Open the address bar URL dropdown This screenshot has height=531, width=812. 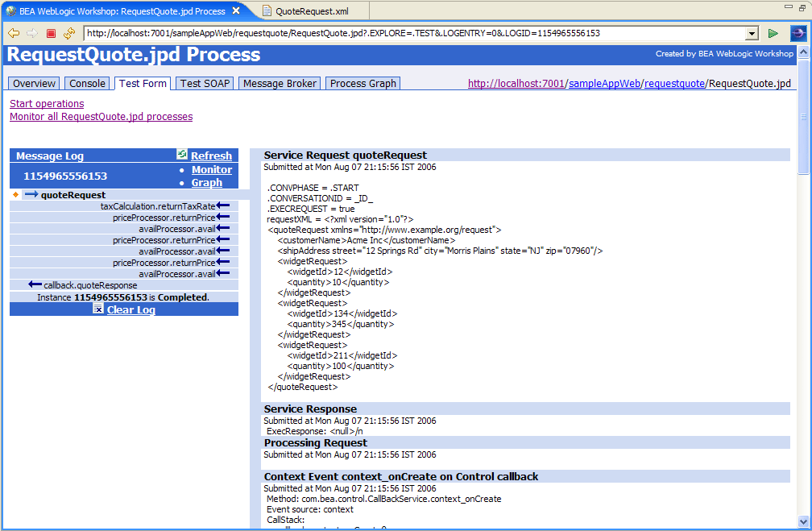click(x=752, y=34)
